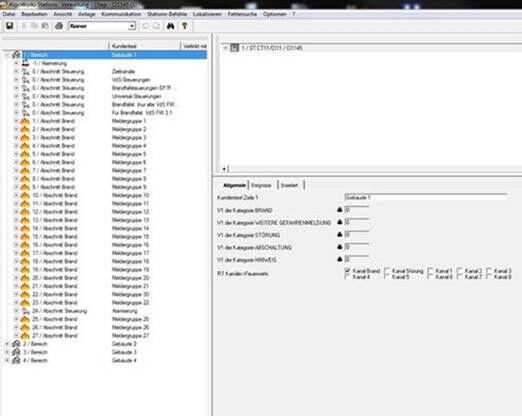Image resolution: width=522 pixels, height=416 pixels.
Task: Click the Kundentext Zeile 1 input field
Action: pos(426,197)
